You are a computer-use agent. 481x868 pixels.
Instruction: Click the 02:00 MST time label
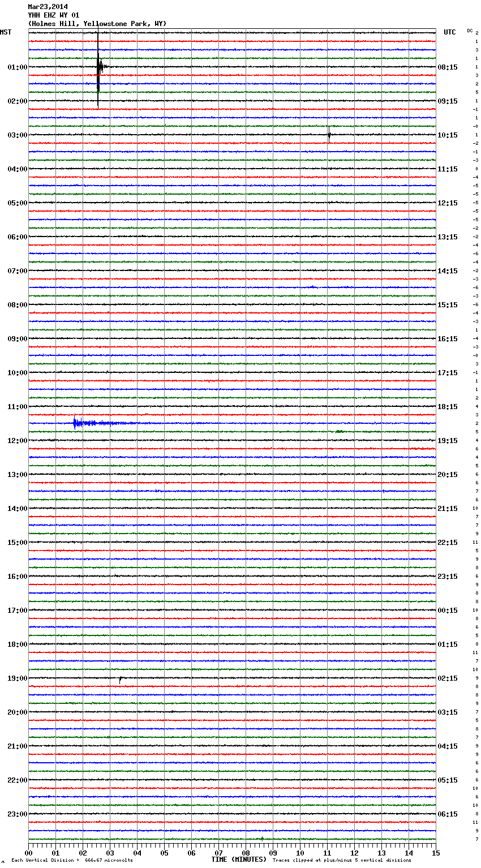[18, 101]
